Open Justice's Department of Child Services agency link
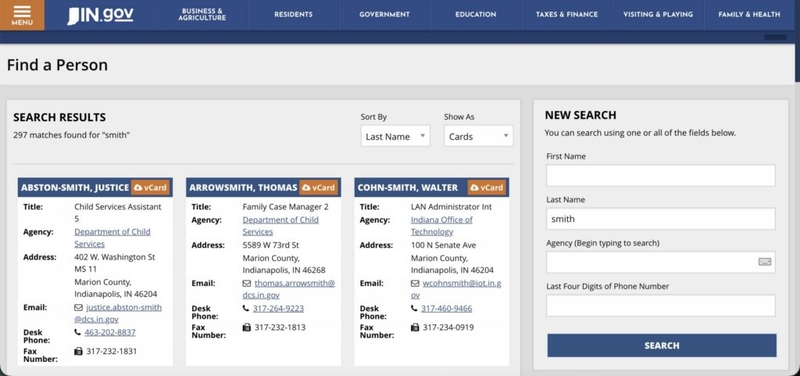The width and height of the screenshot is (800, 376). [x=112, y=238]
